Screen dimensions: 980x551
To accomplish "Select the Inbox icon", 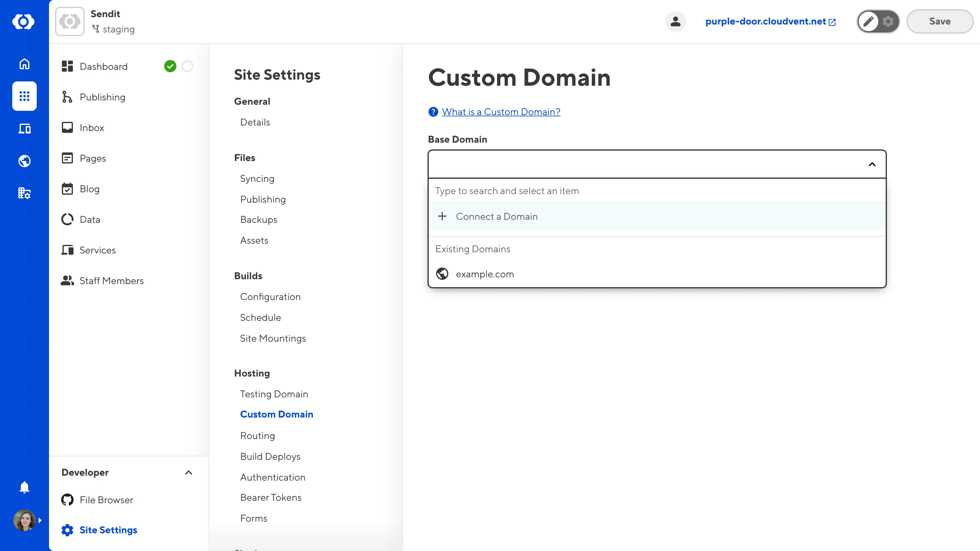I will (x=67, y=127).
